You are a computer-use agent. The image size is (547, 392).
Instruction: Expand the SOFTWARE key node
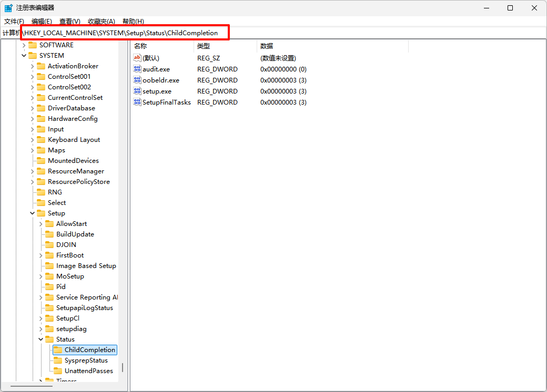(24, 45)
